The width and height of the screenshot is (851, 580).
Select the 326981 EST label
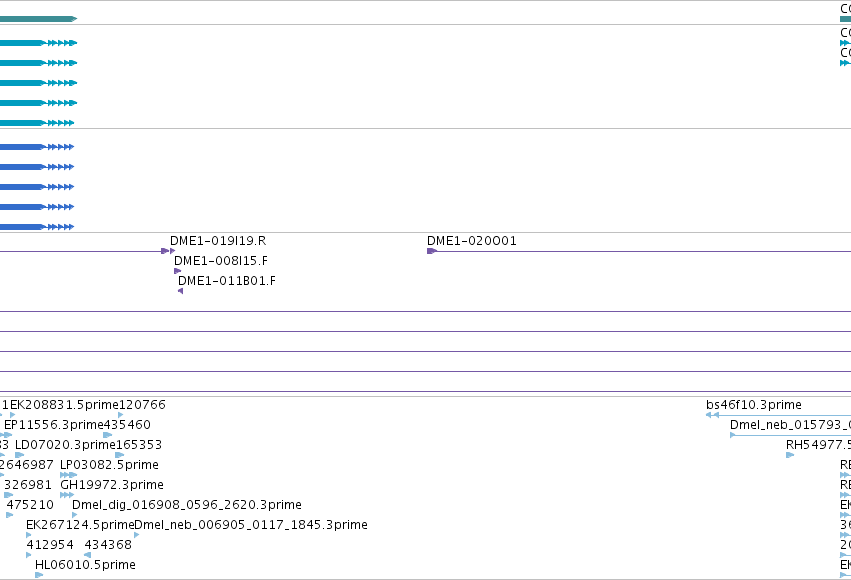click(x=28, y=485)
